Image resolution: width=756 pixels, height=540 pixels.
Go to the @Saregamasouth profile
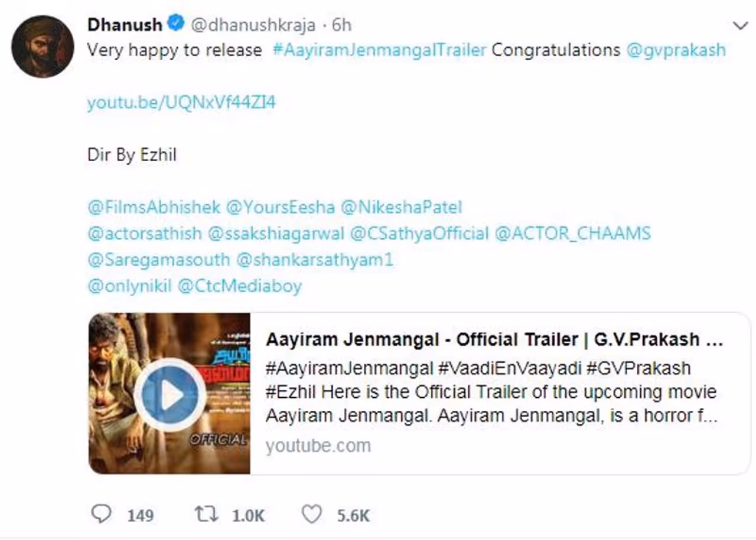(158, 260)
